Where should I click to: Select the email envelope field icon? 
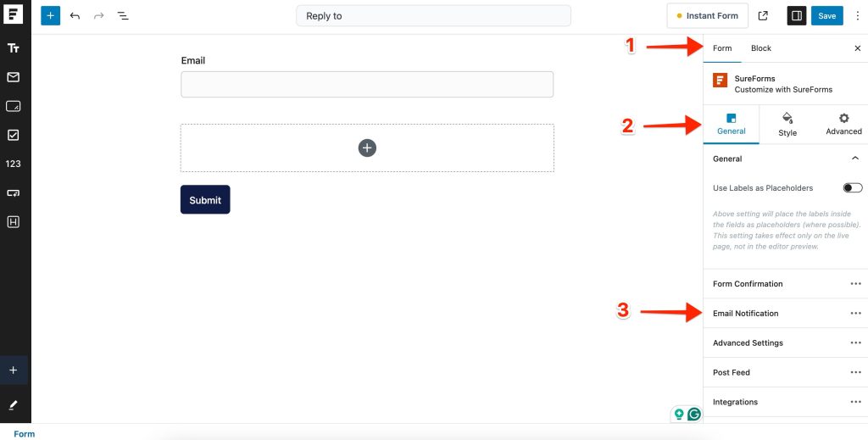click(14, 77)
